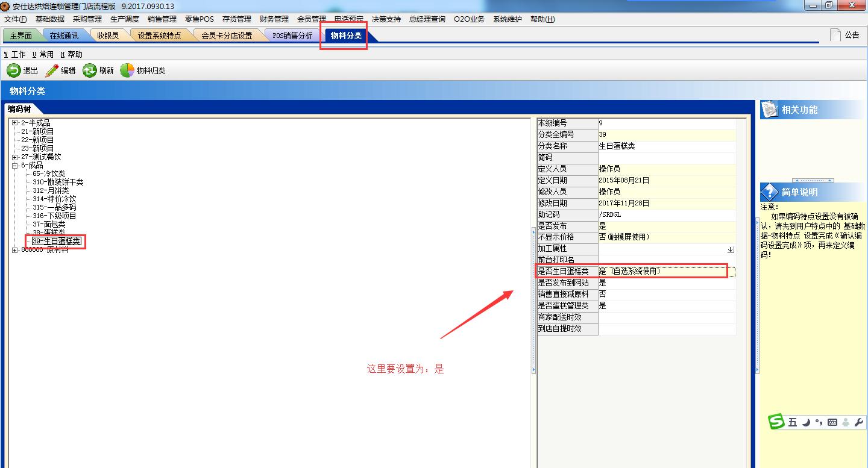Switch to the 在线通讯 tab
This screenshot has height=468, width=868.
coord(64,36)
